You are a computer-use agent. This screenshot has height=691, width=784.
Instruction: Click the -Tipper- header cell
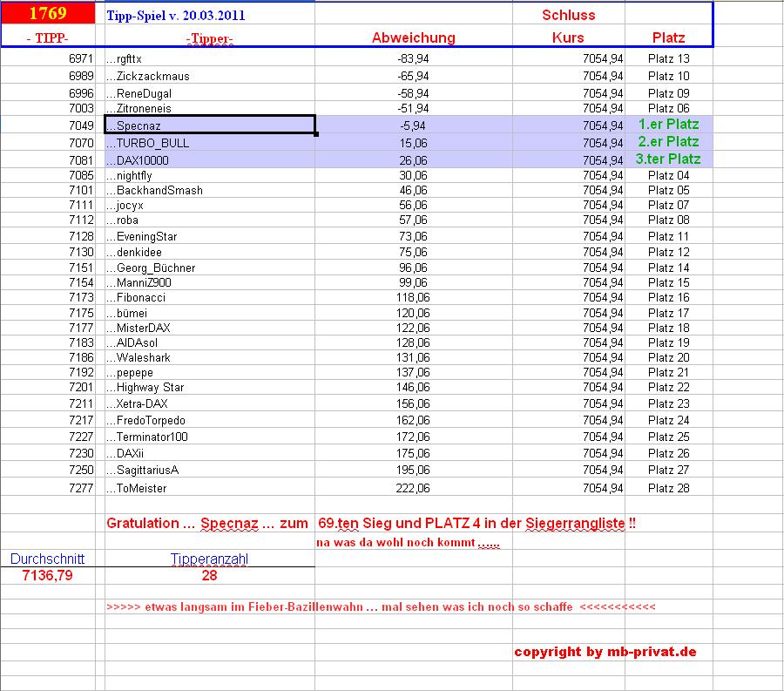(x=209, y=38)
